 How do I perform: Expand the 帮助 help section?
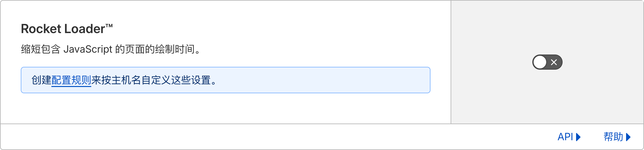[617, 137]
